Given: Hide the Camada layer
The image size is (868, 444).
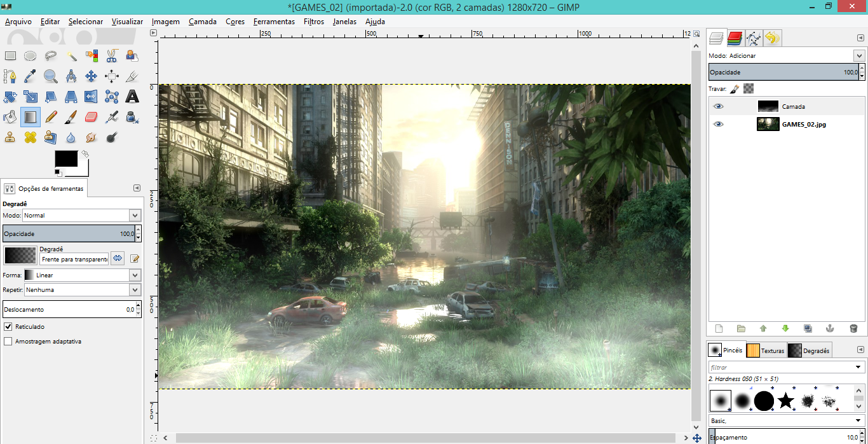Looking at the screenshot, I should [x=719, y=107].
